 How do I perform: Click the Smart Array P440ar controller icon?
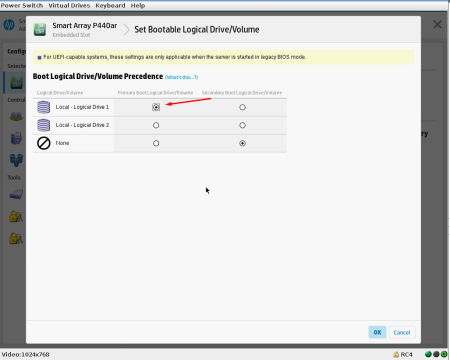[40, 30]
